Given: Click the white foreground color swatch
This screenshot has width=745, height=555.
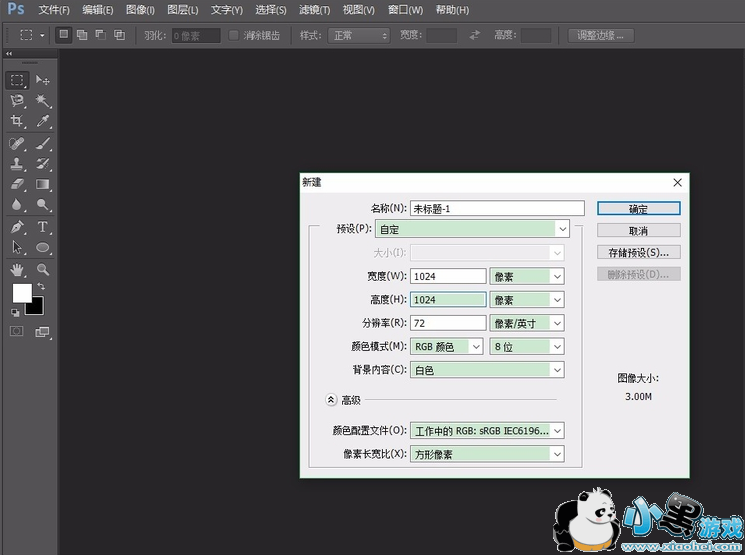Looking at the screenshot, I should point(21,293).
